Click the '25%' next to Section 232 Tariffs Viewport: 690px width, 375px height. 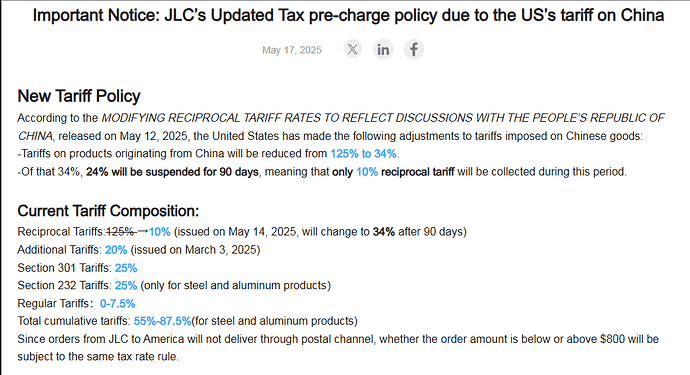pos(126,286)
